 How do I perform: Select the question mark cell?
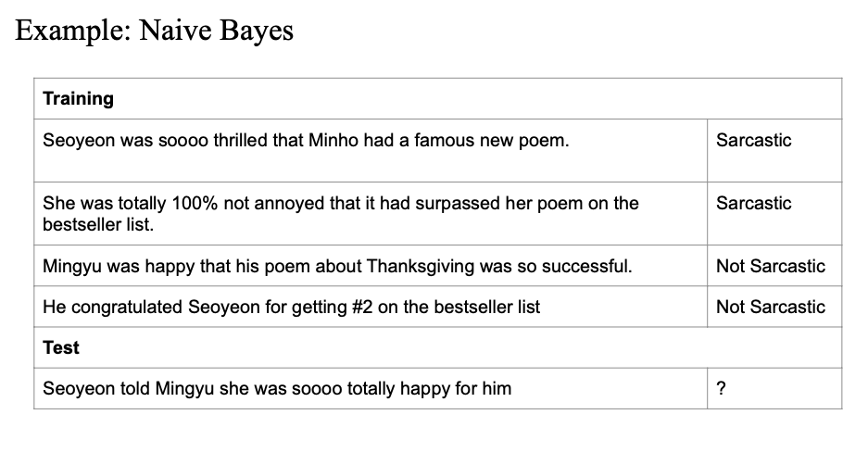coord(774,389)
